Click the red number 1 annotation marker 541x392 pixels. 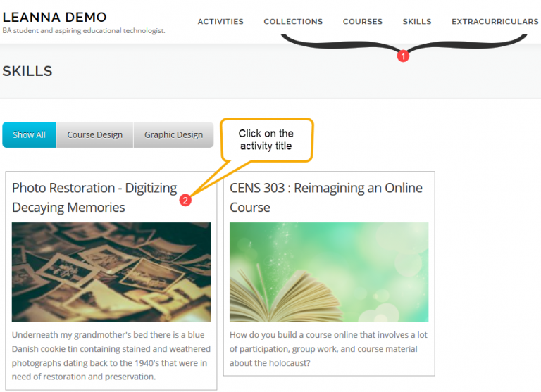(403, 56)
